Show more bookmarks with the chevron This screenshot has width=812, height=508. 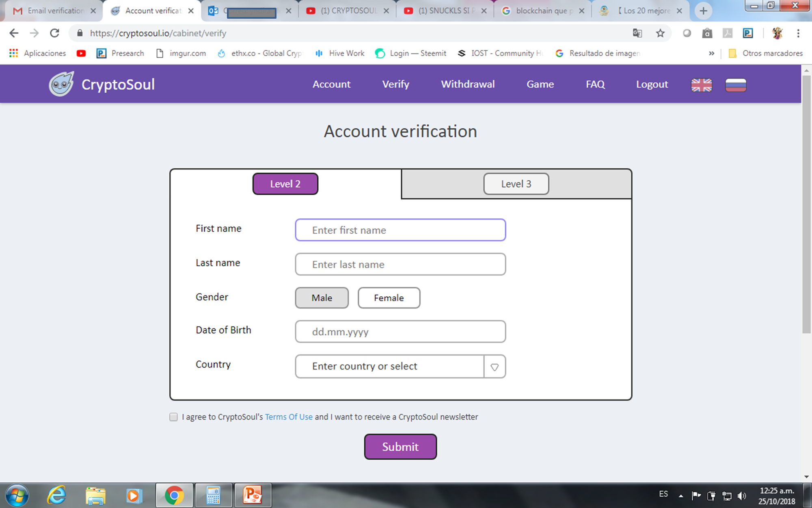[711, 53]
